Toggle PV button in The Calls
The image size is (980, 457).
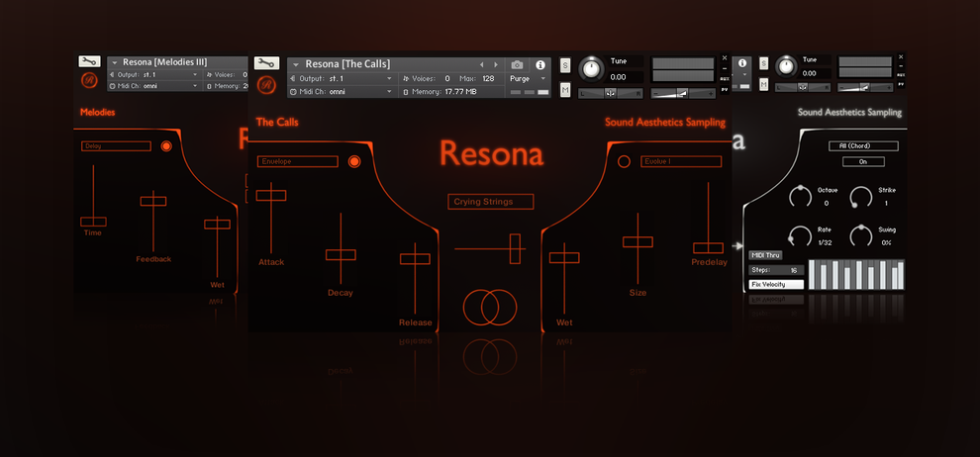(725, 90)
